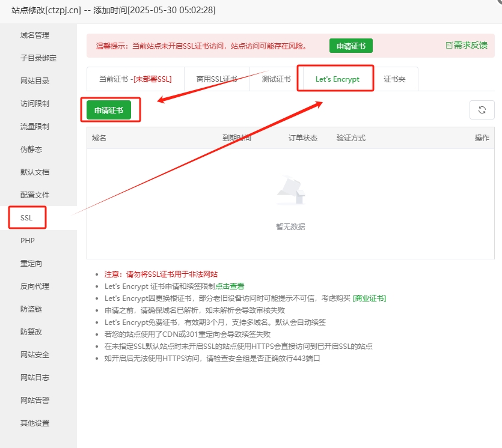Switch to the 当前证书 tab
Image resolution: width=502 pixels, height=448 pixels.
pos(135,79)
